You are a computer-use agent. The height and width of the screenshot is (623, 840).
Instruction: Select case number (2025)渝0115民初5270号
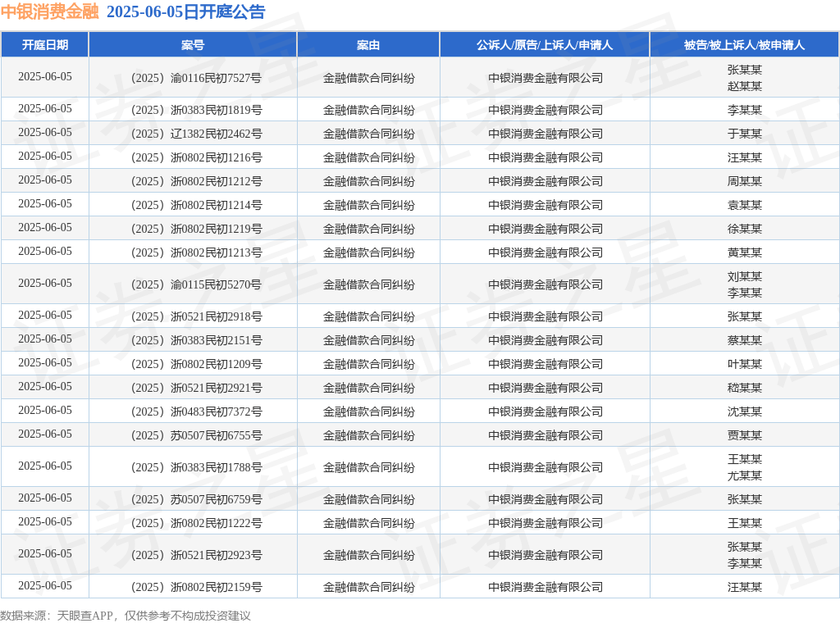pyautogui.click(x=196, y=284)
